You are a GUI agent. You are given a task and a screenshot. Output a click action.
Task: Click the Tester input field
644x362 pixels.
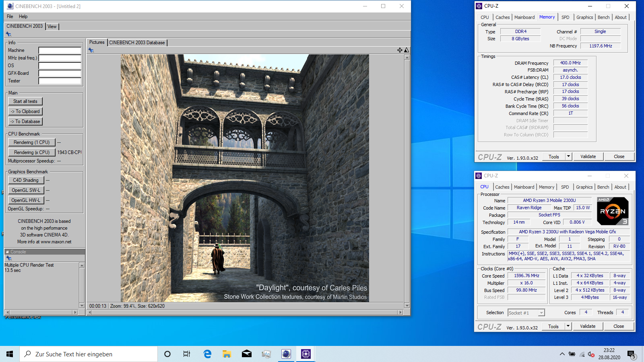pos(60,81)
